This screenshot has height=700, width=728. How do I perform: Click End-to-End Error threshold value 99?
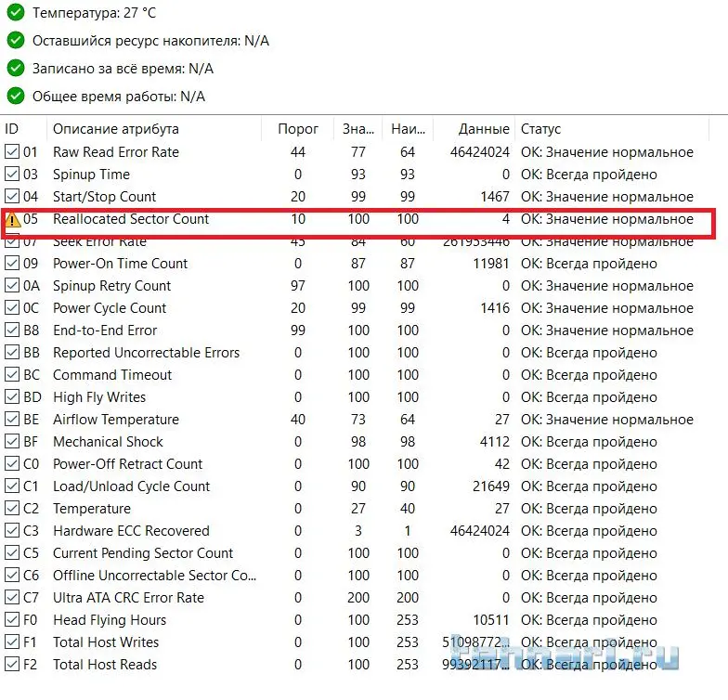(x=298, y=331)
